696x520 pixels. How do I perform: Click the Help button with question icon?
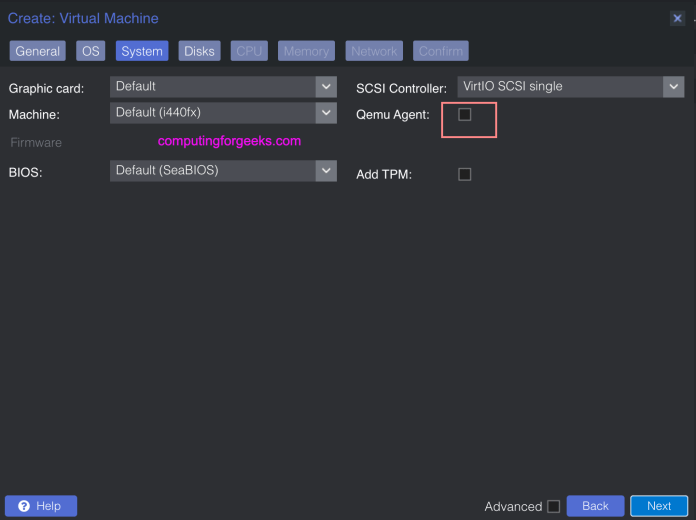[41, 506]
